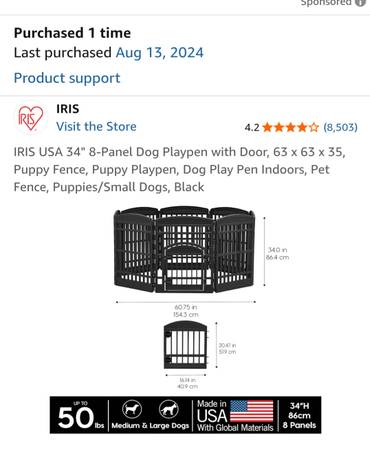Click the 4.2 rating number
Screen dimensions: 370x450
click(252, 127)
